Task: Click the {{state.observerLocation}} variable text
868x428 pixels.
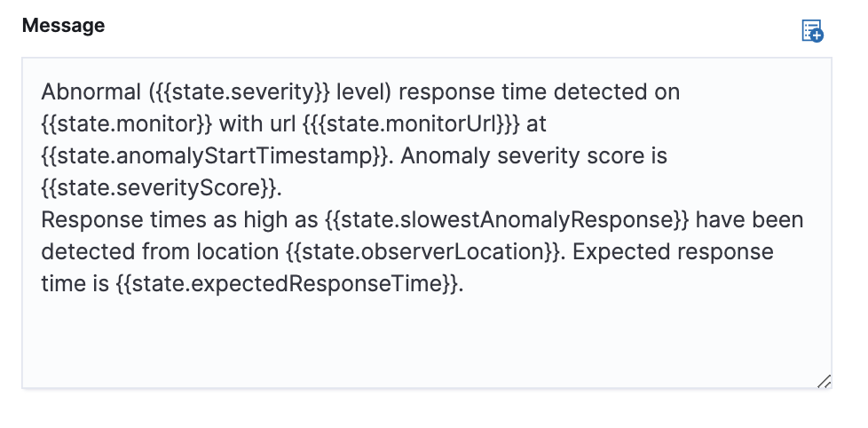Action: (424, 251)
